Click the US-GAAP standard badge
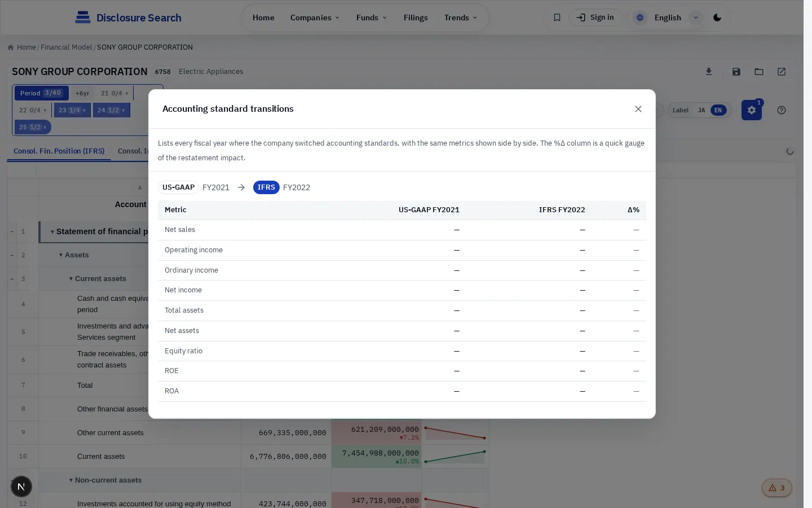 coord(178,187)
